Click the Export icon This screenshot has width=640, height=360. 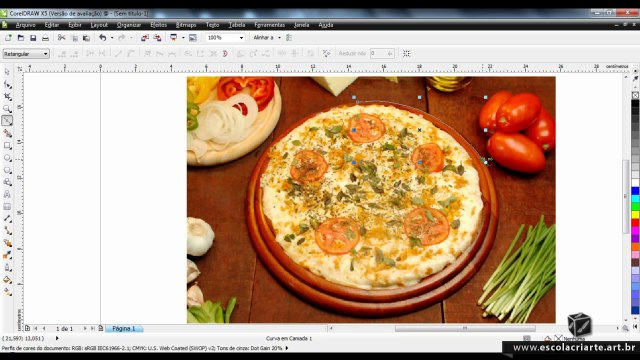click(157, 38)
